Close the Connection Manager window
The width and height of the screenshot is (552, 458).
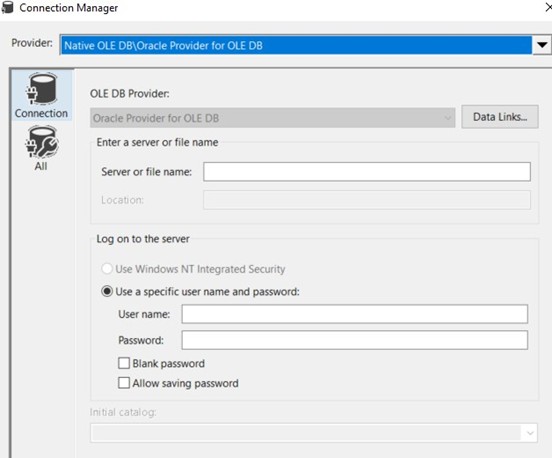click(x=548, y=7)
